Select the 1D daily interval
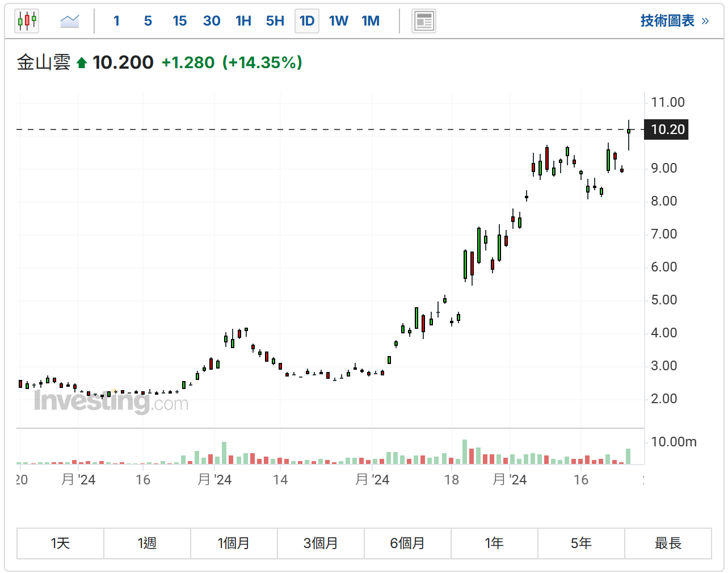 click(x=307, y=22)
